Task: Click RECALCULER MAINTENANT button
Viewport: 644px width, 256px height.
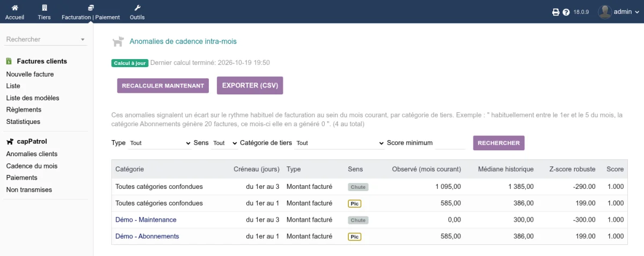Action: coord(163,86)
